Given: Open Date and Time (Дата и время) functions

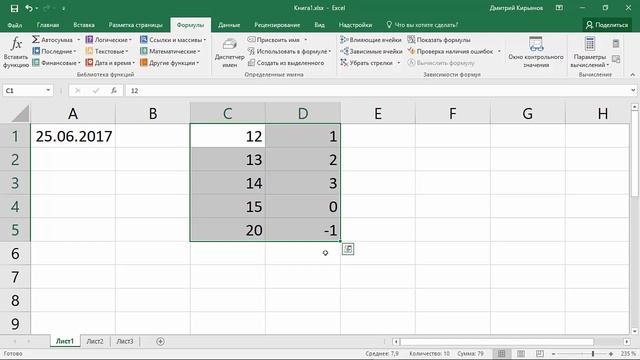Looking at the screenshot, I should tap(110, 63).
